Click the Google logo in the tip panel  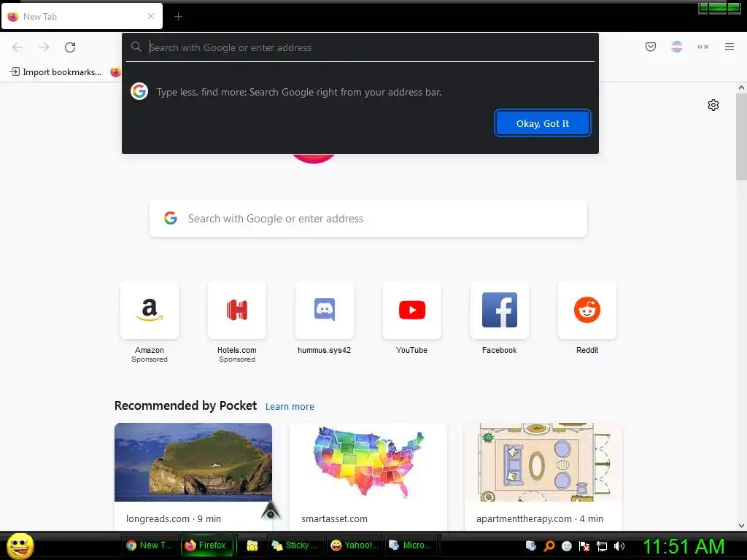[139, 91]
